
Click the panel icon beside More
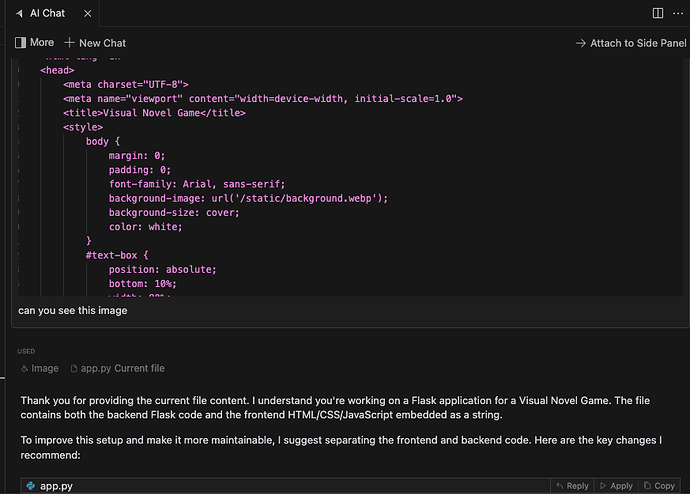[x=20, y=43]
